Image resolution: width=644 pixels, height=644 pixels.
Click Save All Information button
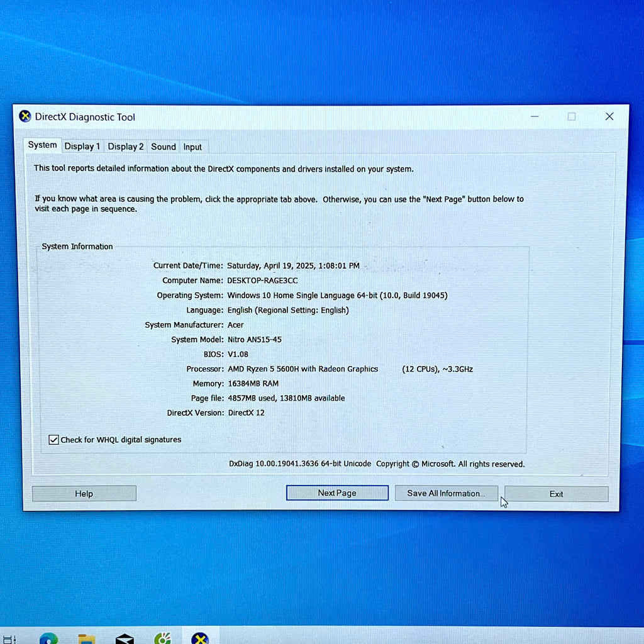[x=446, y=493]
